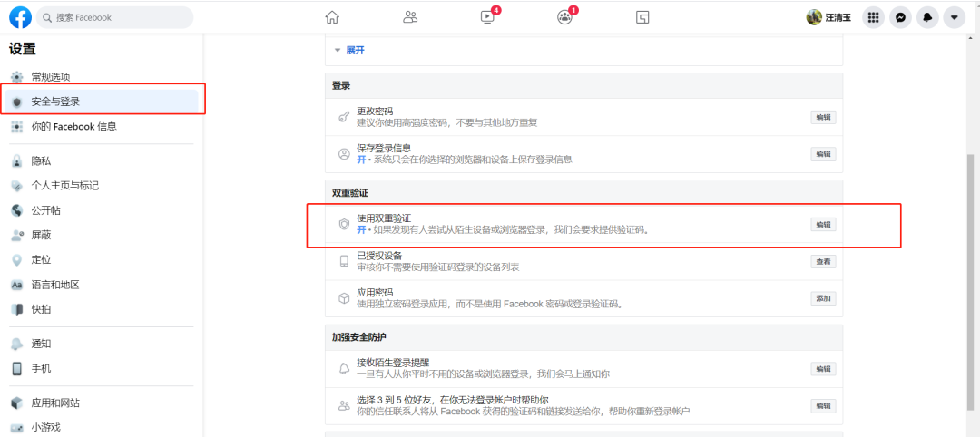Click the cube icon beside 应用密码
This screenshot has height=437, width=980.
pyautogui.click(x=343, y=298)
